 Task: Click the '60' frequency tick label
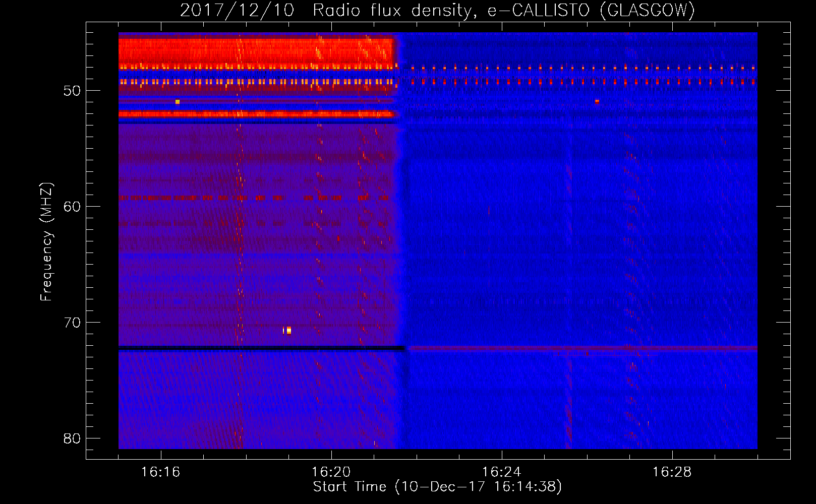click(72, 207)
